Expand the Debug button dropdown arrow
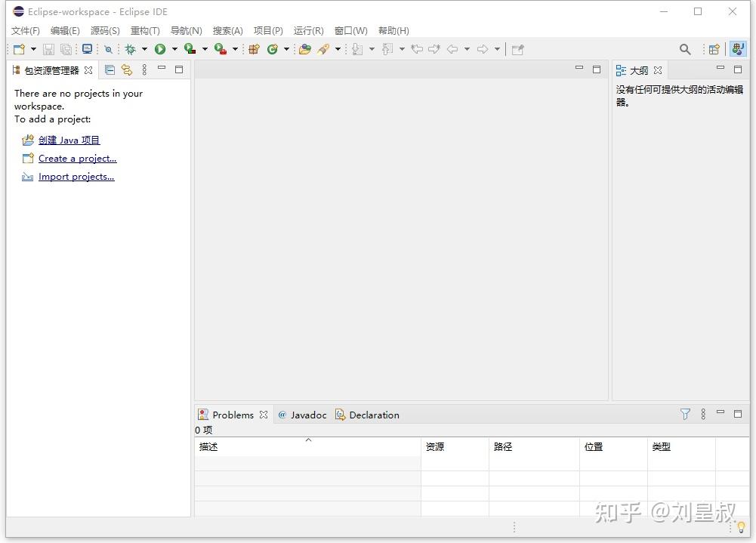This screenshot has height=543, width=756. (x=144, y=49)
